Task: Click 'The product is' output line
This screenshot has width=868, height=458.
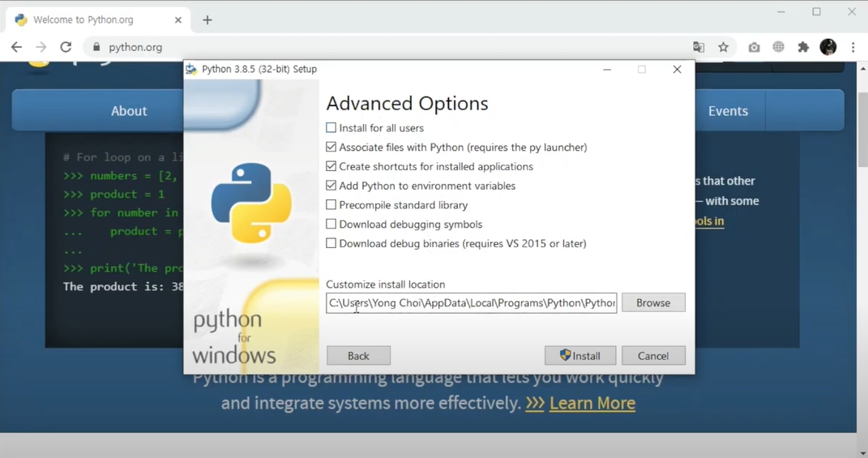Action: coord(123,286)
